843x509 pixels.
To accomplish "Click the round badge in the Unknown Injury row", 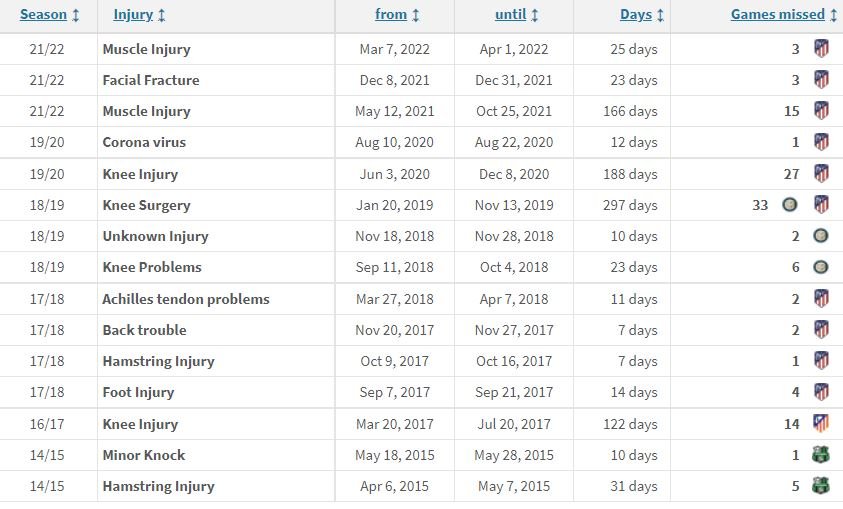I will (820, 235).
